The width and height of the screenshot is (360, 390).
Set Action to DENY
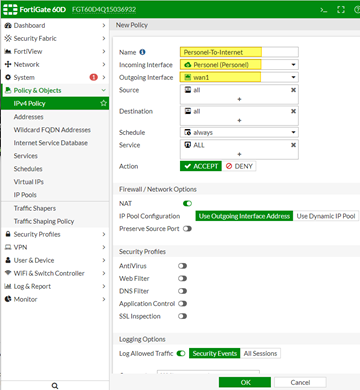coord(239,166)
